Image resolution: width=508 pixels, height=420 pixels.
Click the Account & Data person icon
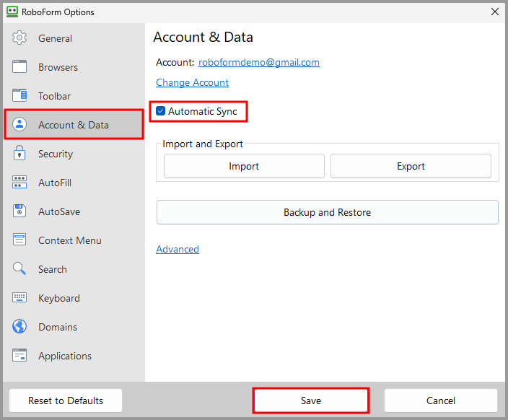pos(19,124)
